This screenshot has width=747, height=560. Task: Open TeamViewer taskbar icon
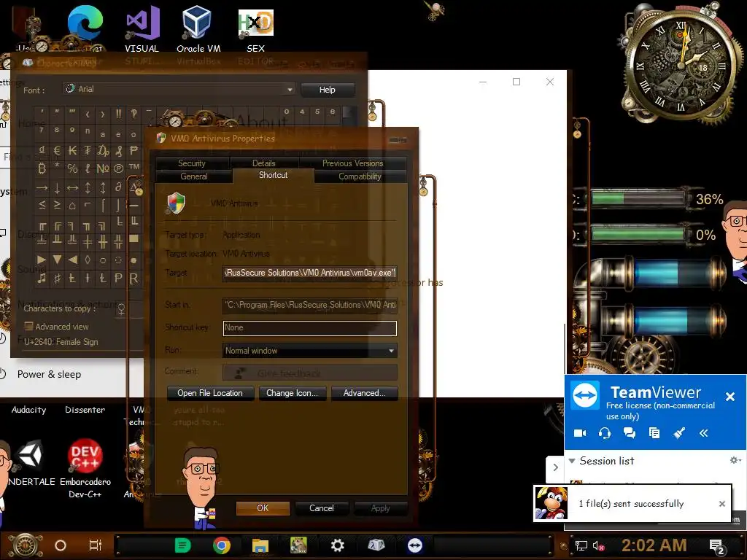[415, 545]
